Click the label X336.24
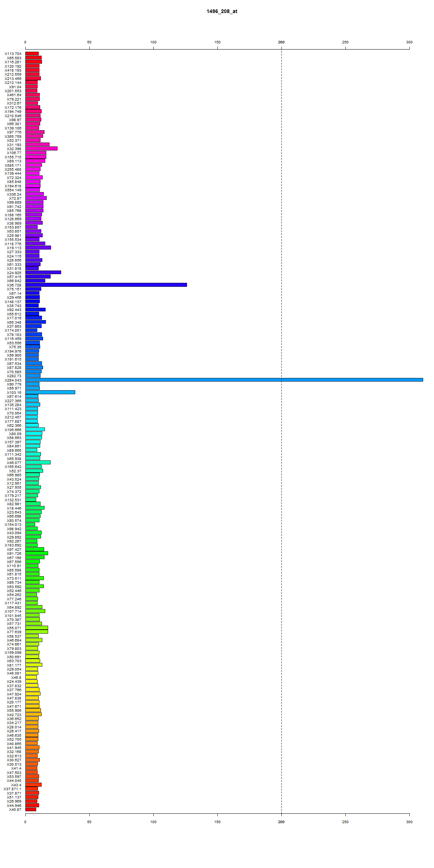 (14, 194)
